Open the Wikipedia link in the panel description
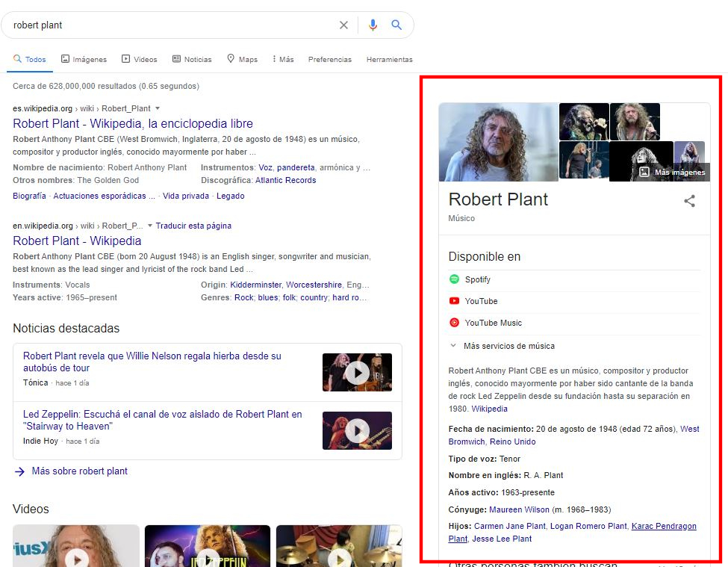 (x=489, y=409)
